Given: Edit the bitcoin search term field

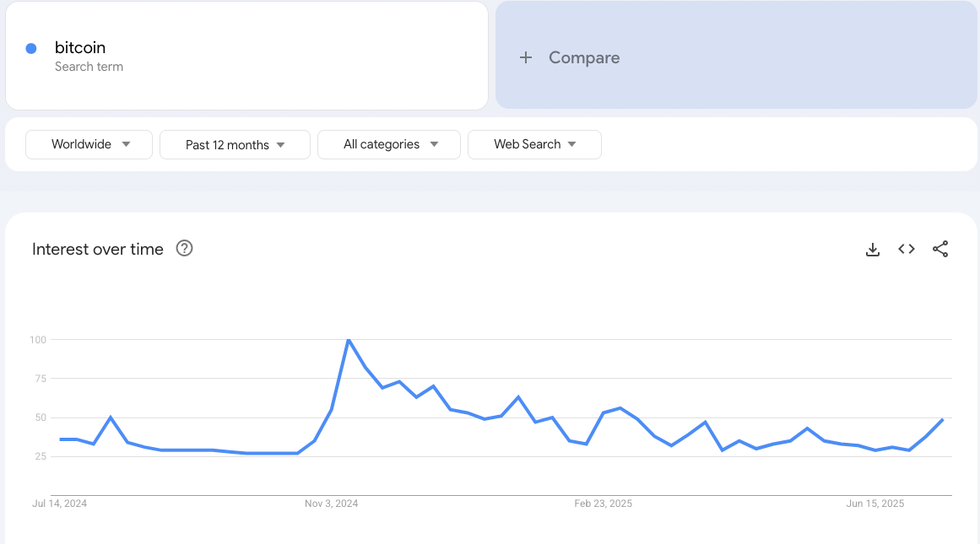Looking at the screenshot, I should [x=80, y=47].
